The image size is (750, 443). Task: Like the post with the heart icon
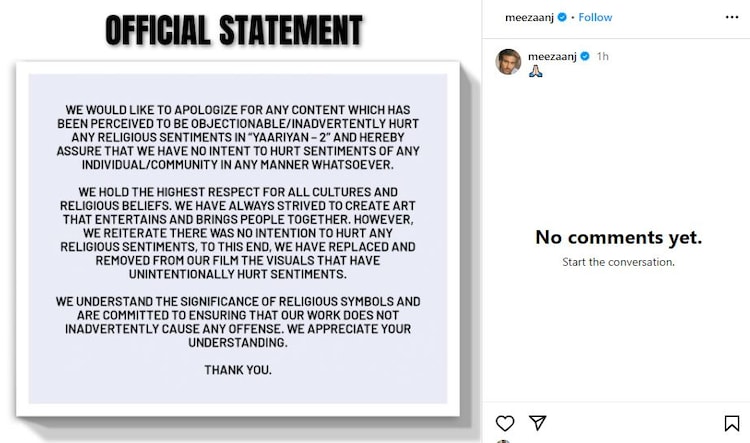pos(506,423)
